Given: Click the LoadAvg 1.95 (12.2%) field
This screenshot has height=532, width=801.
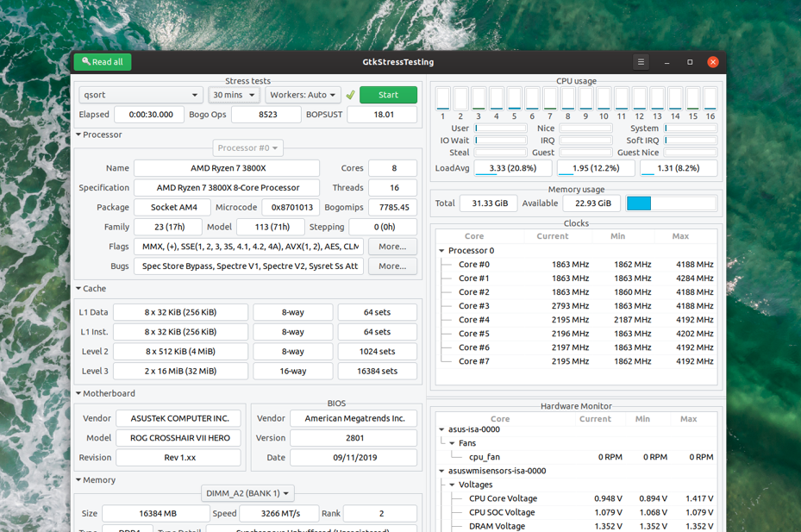Looking at the screenshot, I should (596, 168).
